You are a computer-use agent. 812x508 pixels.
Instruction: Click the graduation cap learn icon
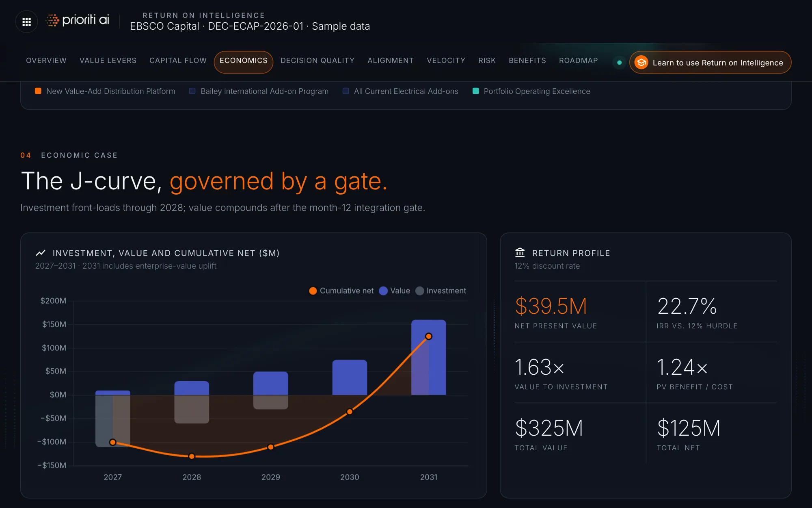pyautogui.click(x=641, y=62)
